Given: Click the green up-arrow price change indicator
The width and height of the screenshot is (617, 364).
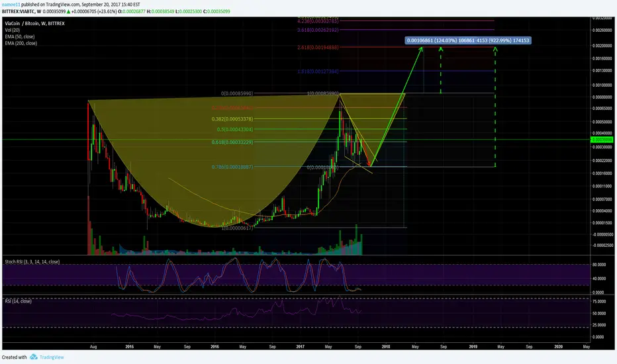Looking at the screenshot, I should click(69, 11).
